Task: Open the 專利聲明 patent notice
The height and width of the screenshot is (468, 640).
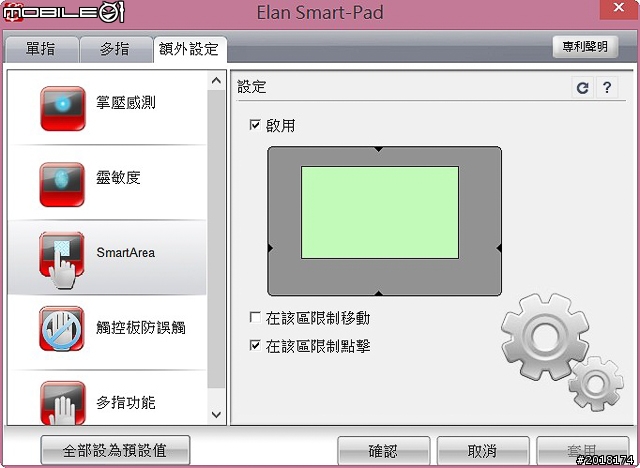Action: coord(585,47)
